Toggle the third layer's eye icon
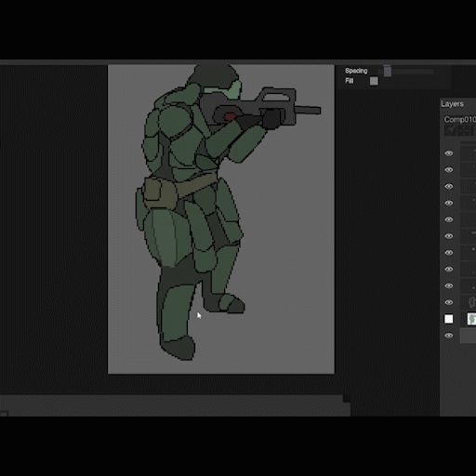Image resolution: width=476 pixels, height=476 pixels. (449, 187)
